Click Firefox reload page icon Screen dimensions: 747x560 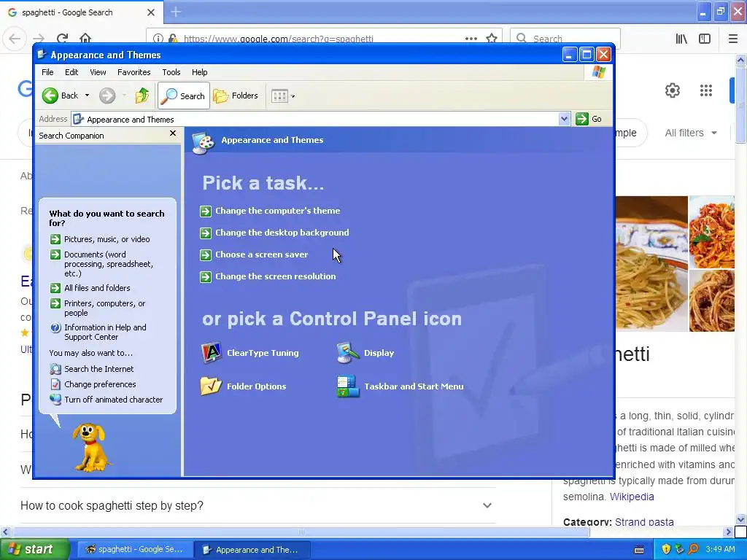tap(62, 38)
